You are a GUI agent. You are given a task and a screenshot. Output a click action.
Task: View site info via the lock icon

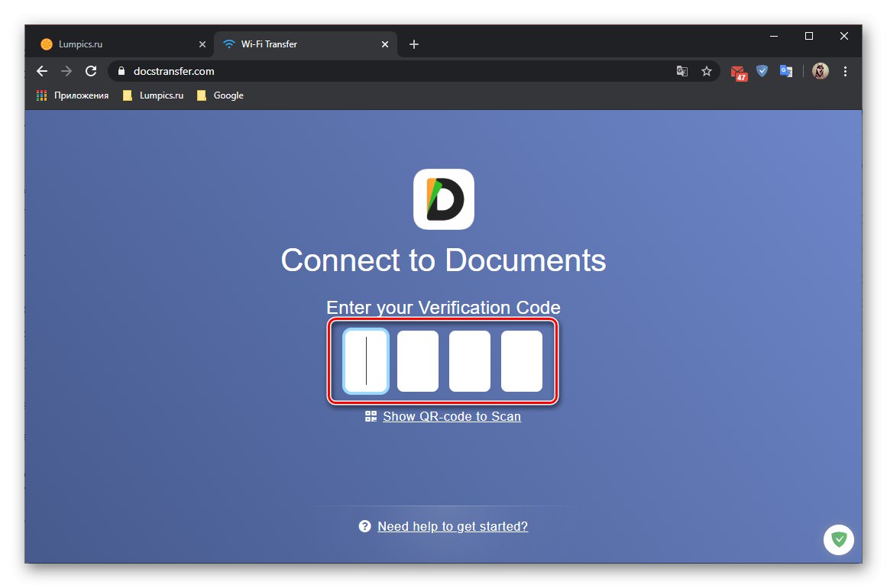[121, 71]
